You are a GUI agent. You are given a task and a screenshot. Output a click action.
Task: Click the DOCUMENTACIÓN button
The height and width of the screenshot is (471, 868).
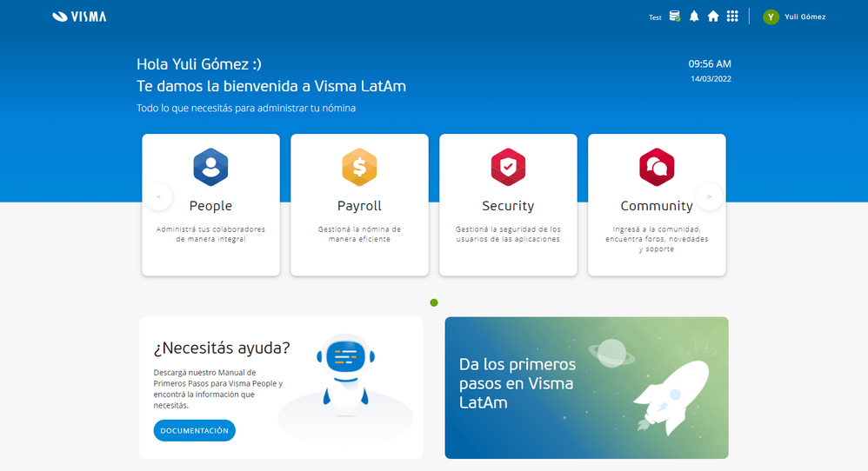coord(194,431)
